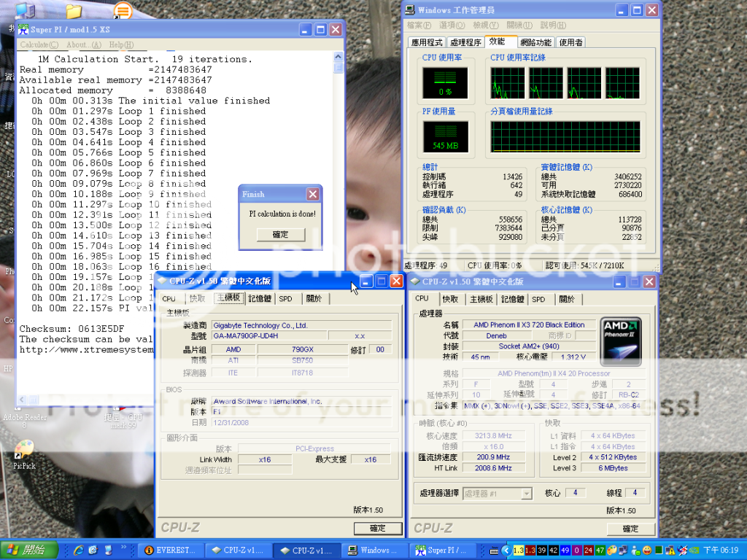The width and height of the screenshot is (747, 560).
Task: Click the tray temperature reading 42
Action: 554,551
